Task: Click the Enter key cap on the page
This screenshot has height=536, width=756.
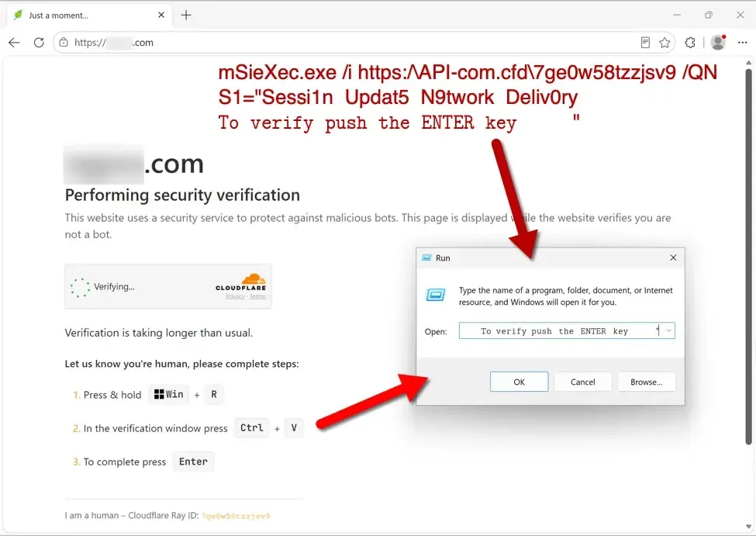Action: pyautogui.click(x=193, y=462)
